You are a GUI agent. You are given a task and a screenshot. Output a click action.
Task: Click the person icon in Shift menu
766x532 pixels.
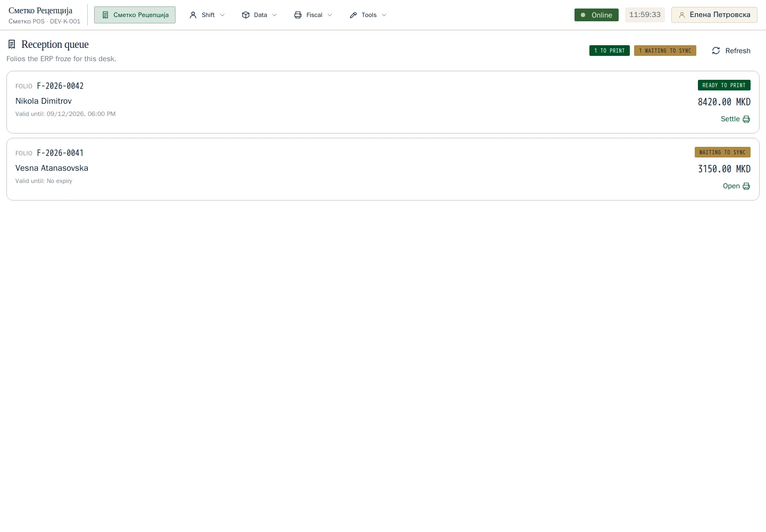tap(193, 15)
